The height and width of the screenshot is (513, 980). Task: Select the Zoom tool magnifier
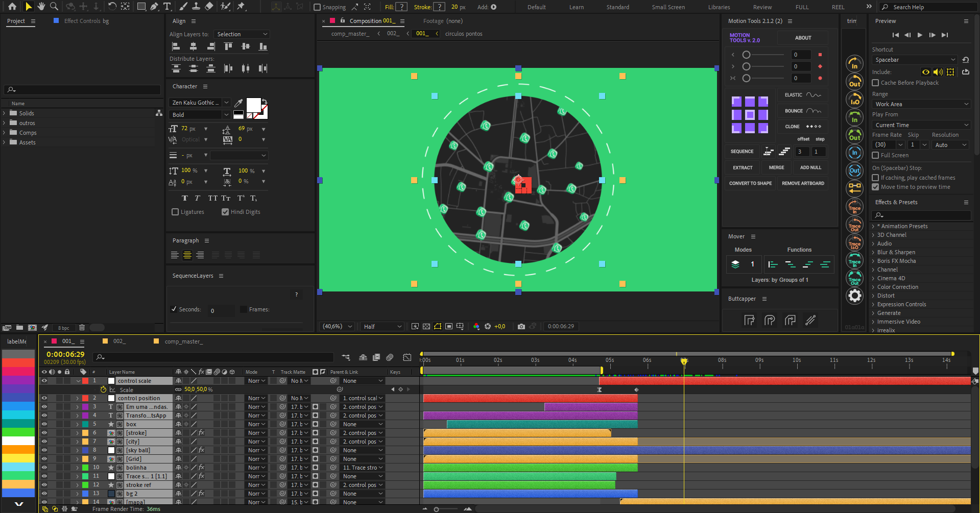click(54, 7)
